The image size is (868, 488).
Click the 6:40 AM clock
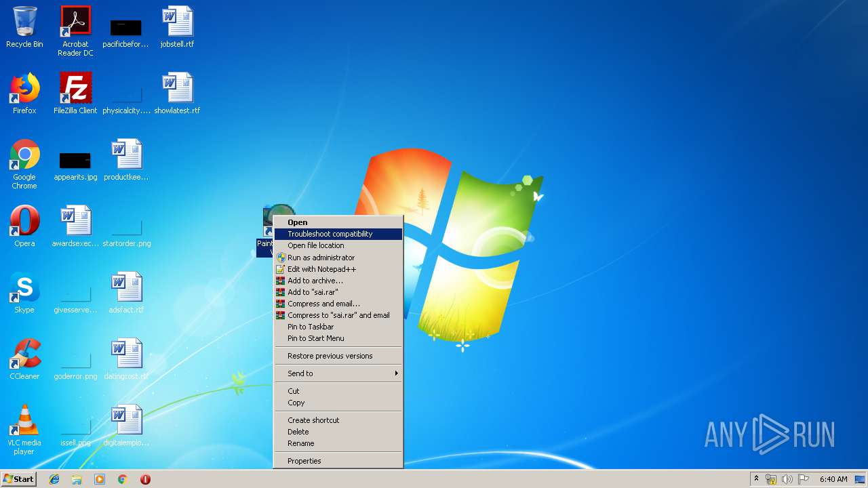pyautogui.click(x=833, y=479)
